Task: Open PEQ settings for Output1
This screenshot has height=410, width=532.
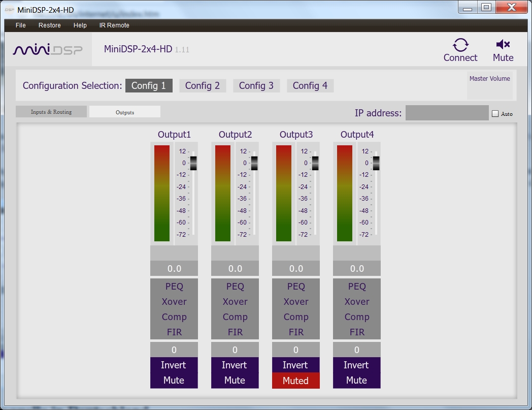Action: tap(174, 287)
